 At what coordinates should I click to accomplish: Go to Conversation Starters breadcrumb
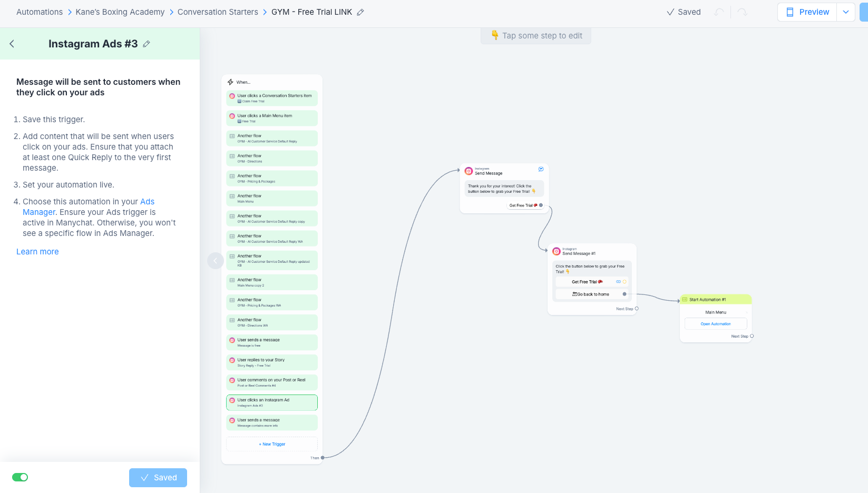click(x=218, y=12)
